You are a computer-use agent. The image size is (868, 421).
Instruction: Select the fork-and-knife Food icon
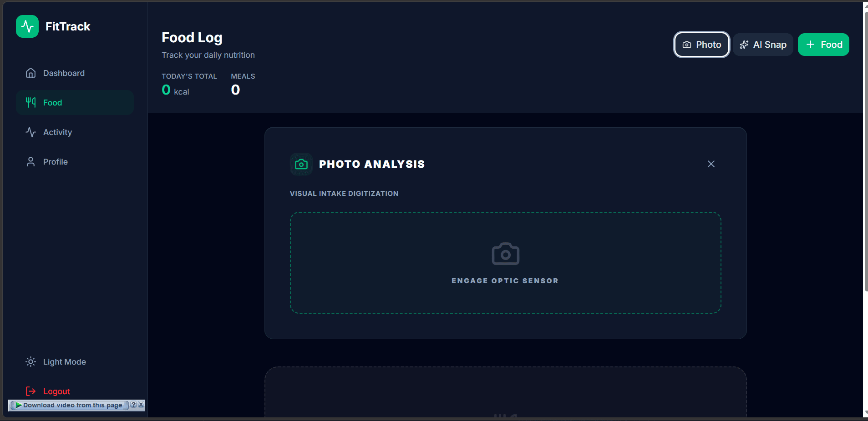[x=30, y=102]
